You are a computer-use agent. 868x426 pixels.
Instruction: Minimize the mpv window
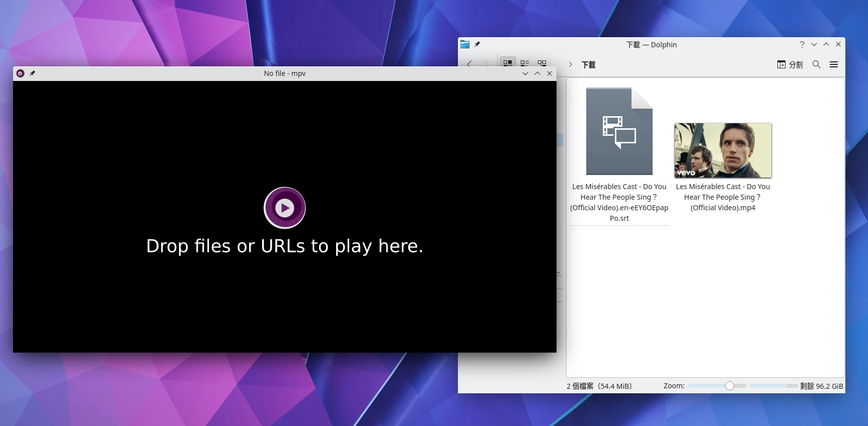click(525, 73)
